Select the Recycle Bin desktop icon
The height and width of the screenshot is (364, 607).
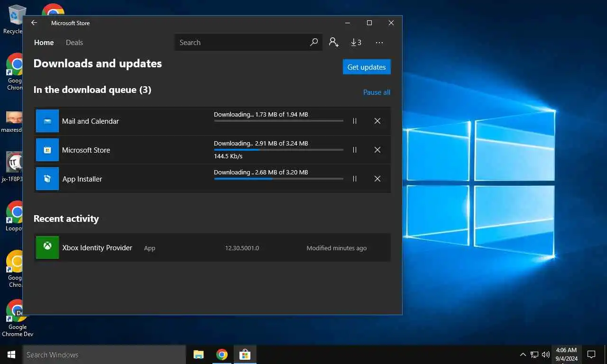(14, 20)
